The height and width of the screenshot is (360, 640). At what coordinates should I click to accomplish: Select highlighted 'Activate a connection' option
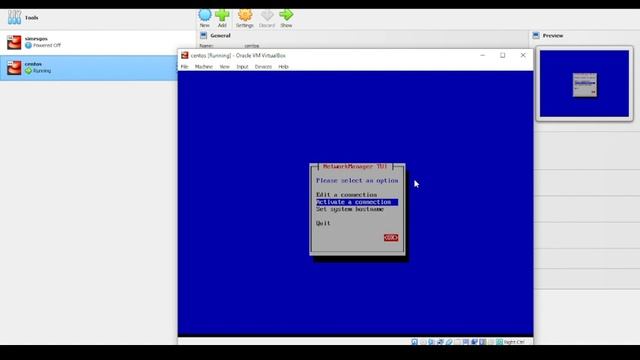[x=357, y=202]
